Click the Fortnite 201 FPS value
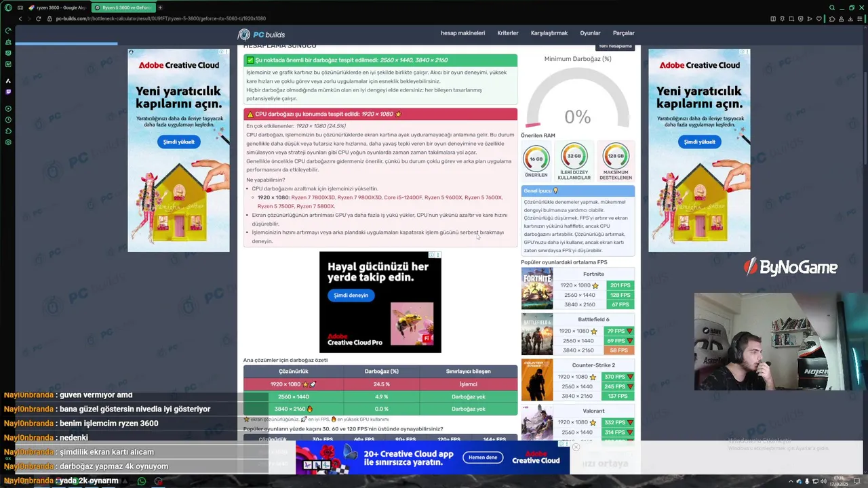 click(x=620, y=285)
